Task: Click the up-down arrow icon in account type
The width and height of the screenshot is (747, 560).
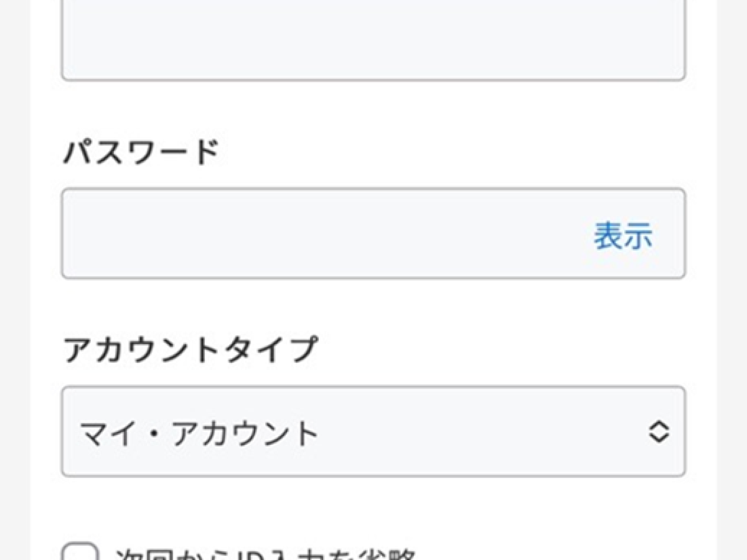Action: [x=659, y=432]
